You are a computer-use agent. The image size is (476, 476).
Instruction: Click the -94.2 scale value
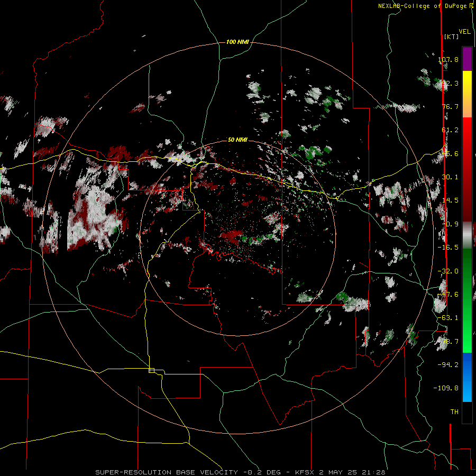click(x=448, y=364)
